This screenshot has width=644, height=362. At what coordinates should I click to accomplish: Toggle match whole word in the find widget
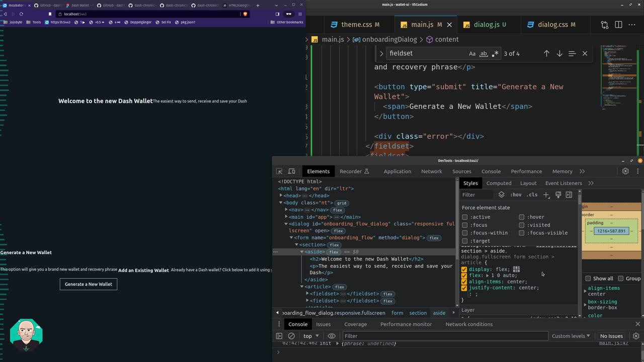pyautogui.click(x=484, y=53)
